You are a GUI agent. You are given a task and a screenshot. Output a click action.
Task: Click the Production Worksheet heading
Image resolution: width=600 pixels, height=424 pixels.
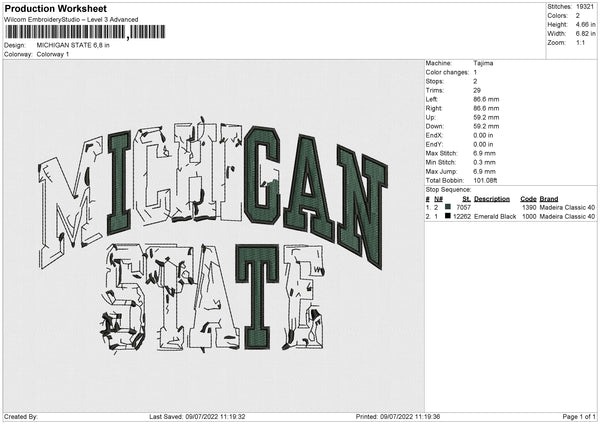[x=55, y=8]
